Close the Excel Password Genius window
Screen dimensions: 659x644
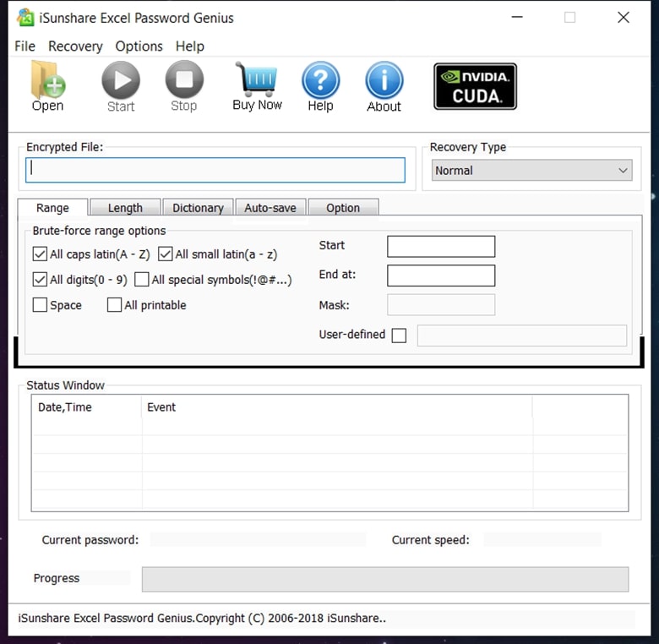624,17
